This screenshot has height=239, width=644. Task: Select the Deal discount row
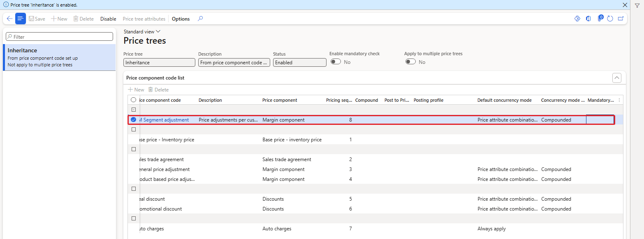pyautogui.click(x=375, y=199)
